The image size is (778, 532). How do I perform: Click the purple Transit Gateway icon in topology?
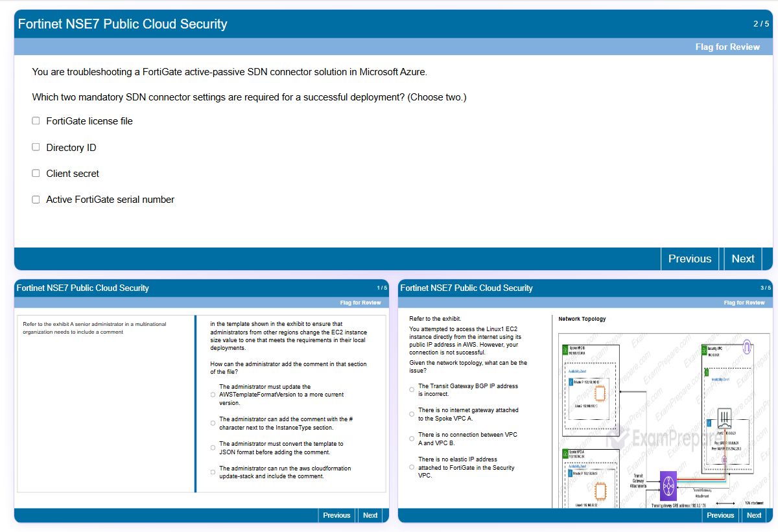pyautogui.click(x=668, y=486)
